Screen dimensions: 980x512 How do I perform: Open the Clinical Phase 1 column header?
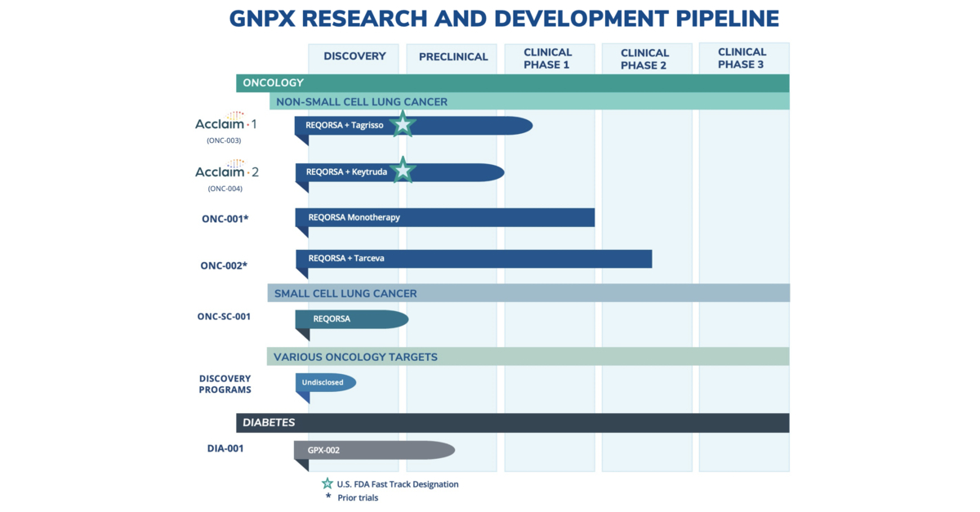point(548,58)
